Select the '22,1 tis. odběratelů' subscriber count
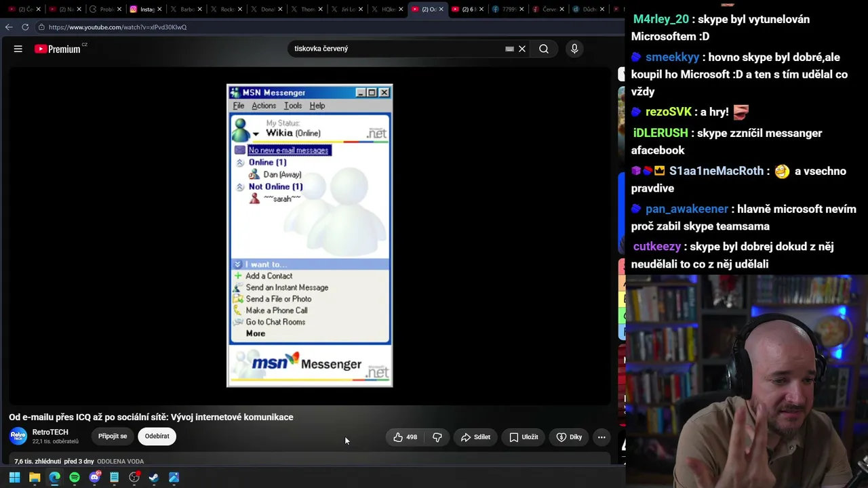Image resolution: width=868 pixels, height=488 pixels. [55, 442]
